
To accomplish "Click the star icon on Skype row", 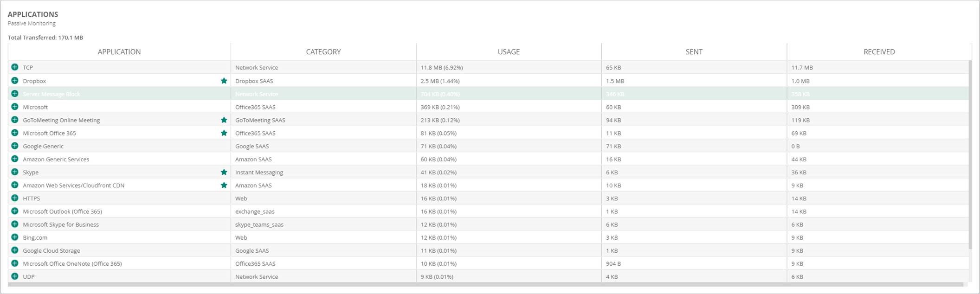I will [224, 172].
